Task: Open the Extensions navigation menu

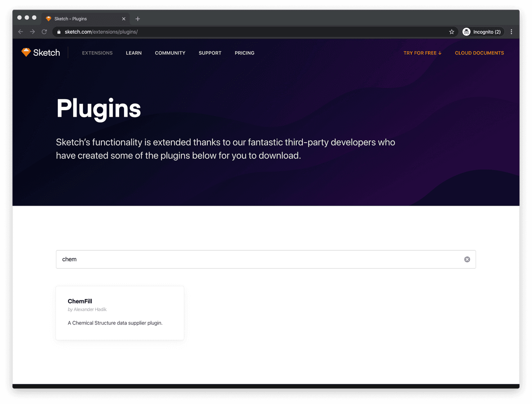Action: 97,53
